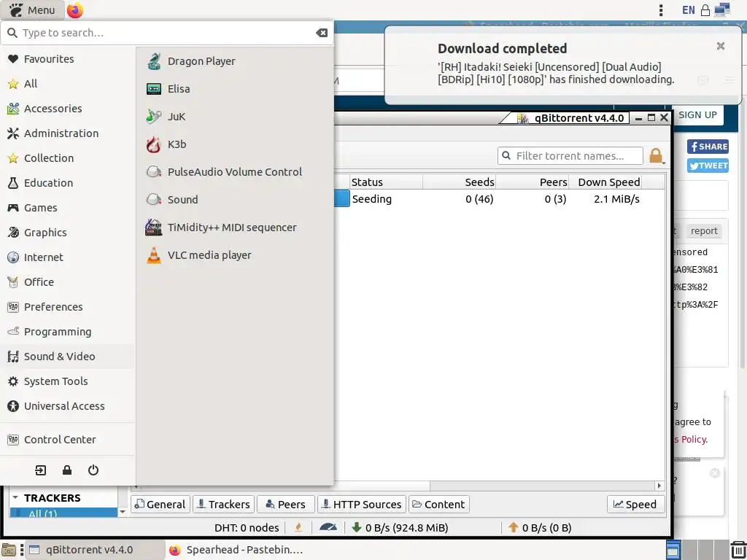Click the SIGN UP button on Pastebin
Screen dimensions: 747x560
tap(697, 114)
